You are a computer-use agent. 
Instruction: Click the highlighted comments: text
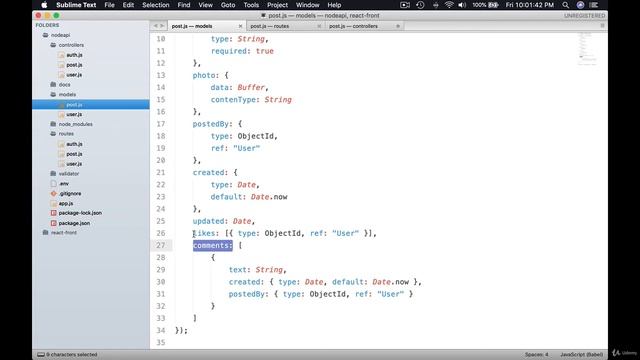213,245
